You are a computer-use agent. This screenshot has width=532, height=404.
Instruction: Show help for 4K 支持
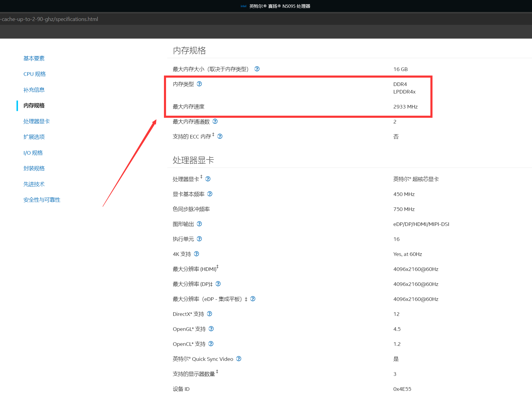(x=196, y=254)
